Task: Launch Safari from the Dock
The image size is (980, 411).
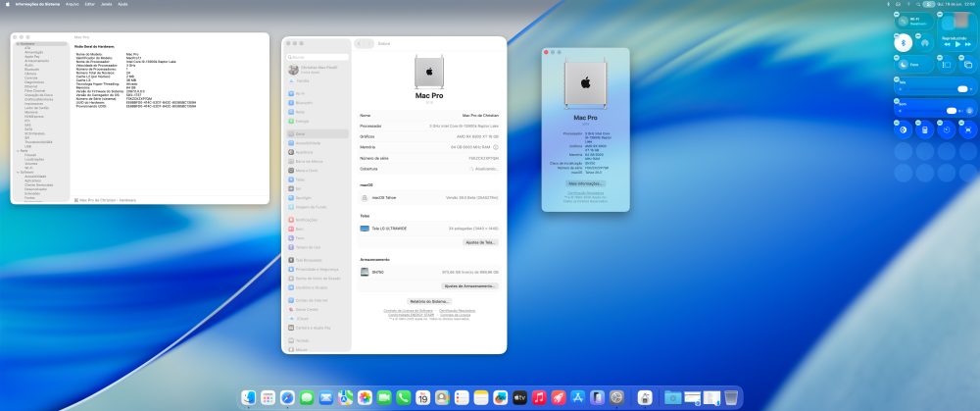Action: (x=287, y=397)
